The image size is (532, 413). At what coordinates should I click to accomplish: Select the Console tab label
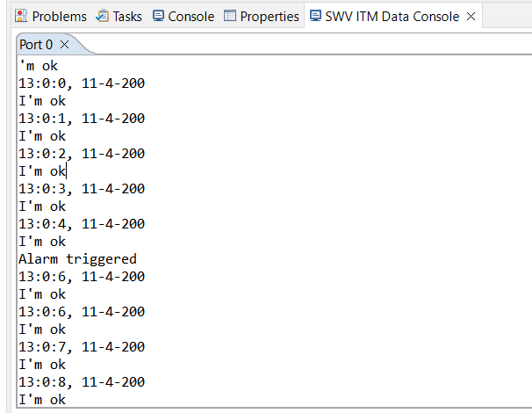[191, 16]
